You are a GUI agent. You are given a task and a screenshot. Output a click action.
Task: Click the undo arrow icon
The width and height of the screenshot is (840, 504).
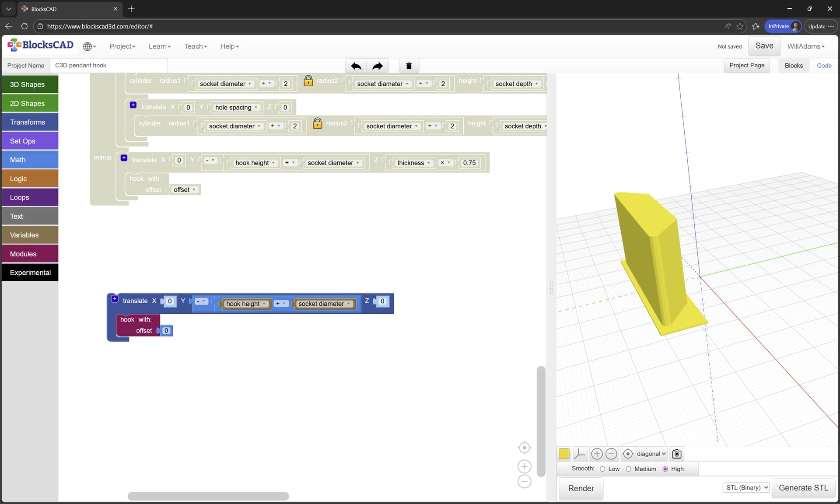pos(356,66)
